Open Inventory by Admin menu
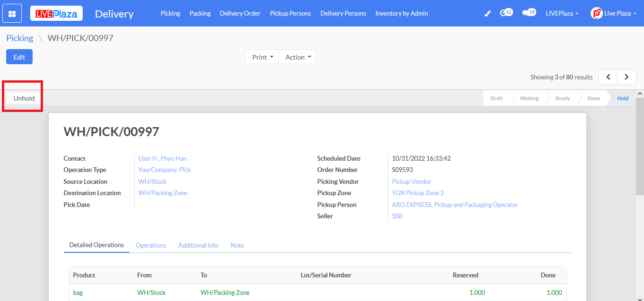Viewport: 644px width, 301px height. click(x=402, y=13)
